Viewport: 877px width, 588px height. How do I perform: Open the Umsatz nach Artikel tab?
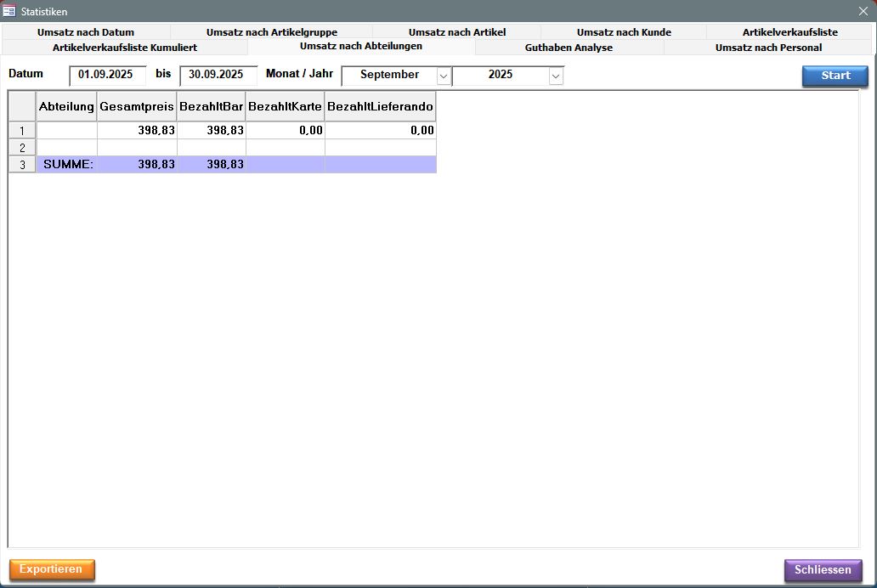tap(456, 32)
